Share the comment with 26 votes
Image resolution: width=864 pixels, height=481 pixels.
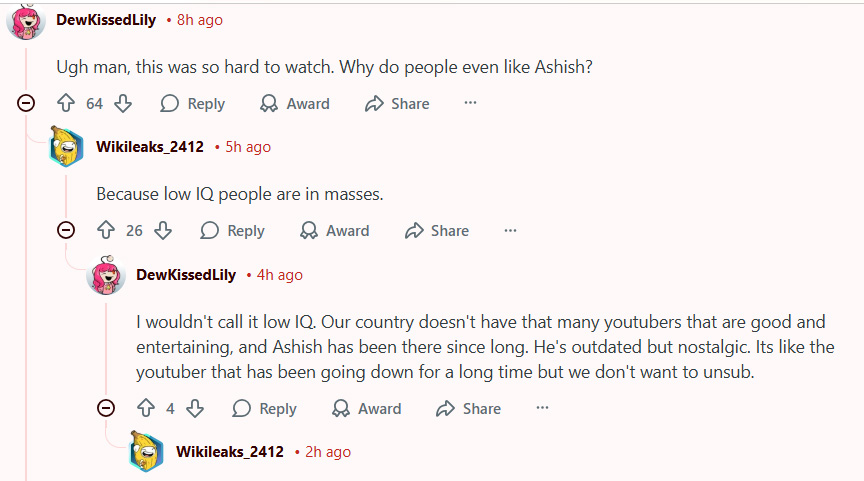[x=437, y=230]
